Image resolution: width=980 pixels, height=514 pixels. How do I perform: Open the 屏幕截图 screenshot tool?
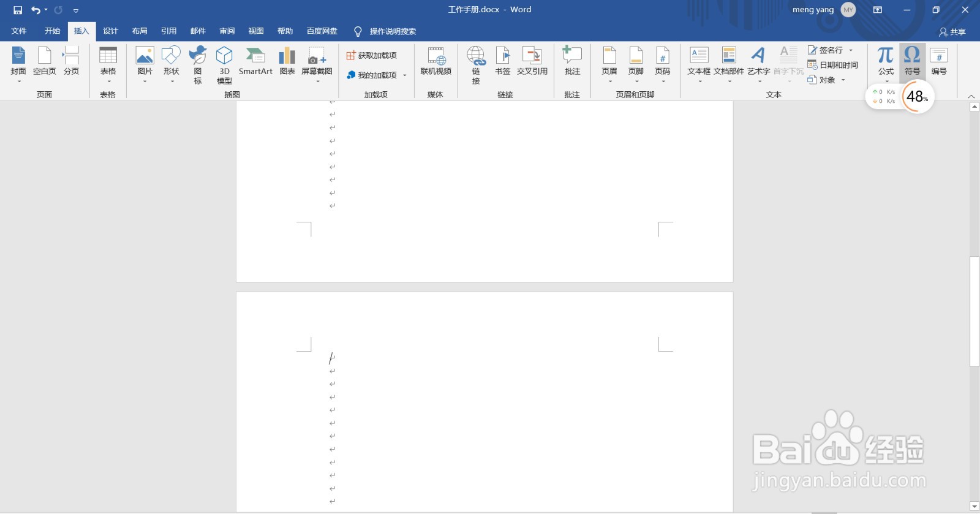317,64
